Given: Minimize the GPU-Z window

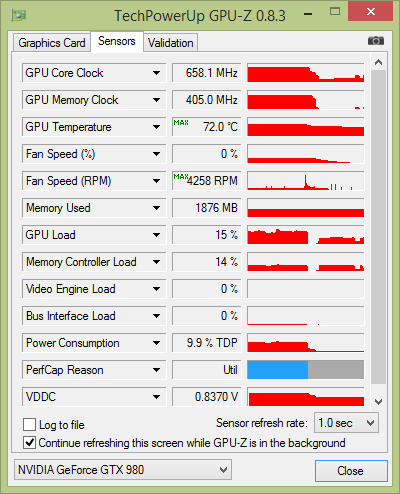Looking at the screenshot, I should [x=308, y=14].
